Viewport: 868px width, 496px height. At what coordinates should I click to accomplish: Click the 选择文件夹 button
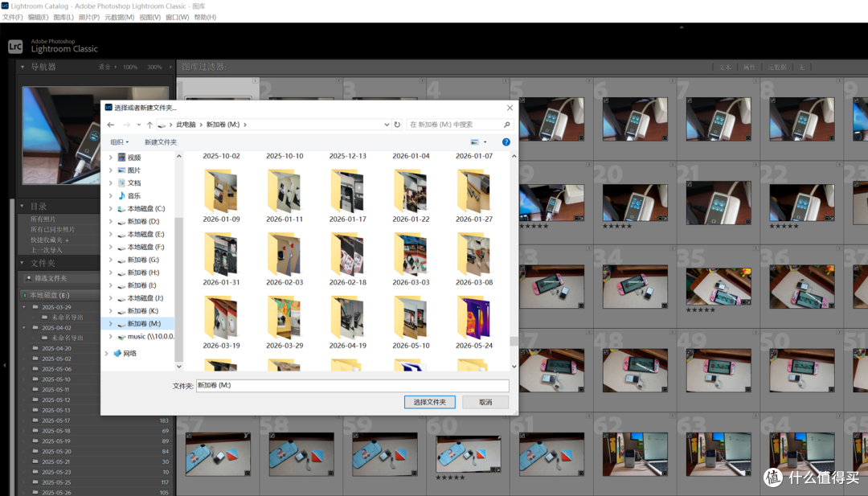coord(429,402)
